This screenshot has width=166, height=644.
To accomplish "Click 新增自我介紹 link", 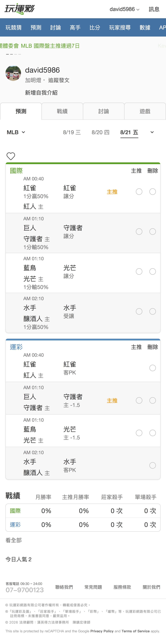I will coord(41,93).
